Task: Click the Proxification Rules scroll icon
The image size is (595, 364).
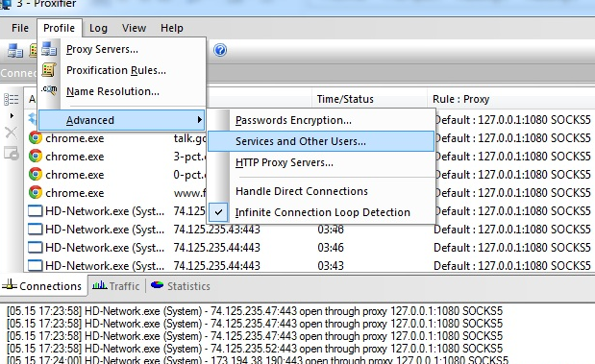Action: point(49,70)
